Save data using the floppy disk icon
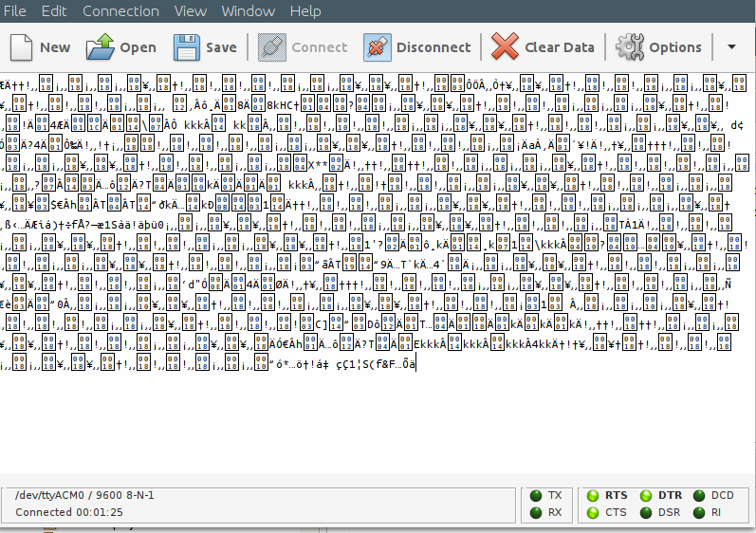This screenshot has width=756, height=533. click(x=186, y=46)
